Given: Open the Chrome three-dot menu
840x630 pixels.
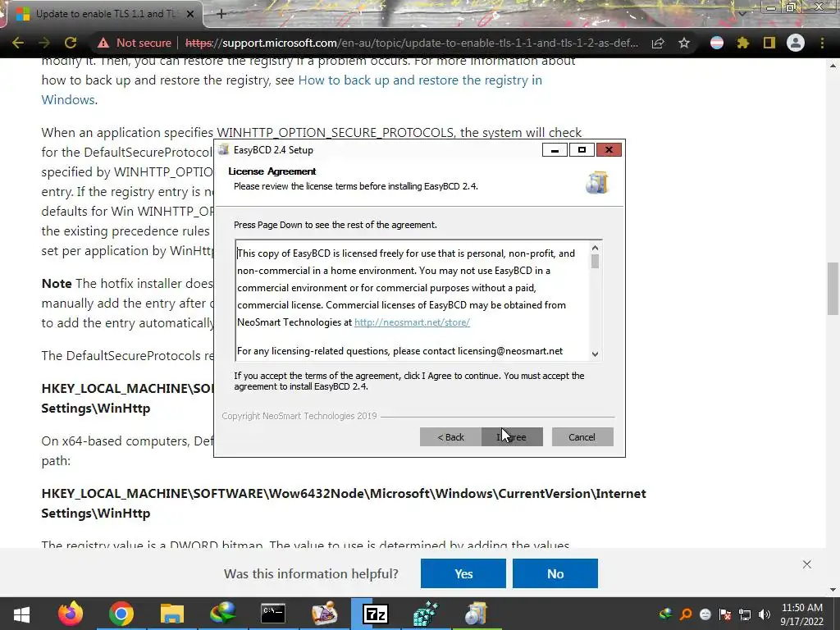Looking at the screenshot, I should click(822, 43).
